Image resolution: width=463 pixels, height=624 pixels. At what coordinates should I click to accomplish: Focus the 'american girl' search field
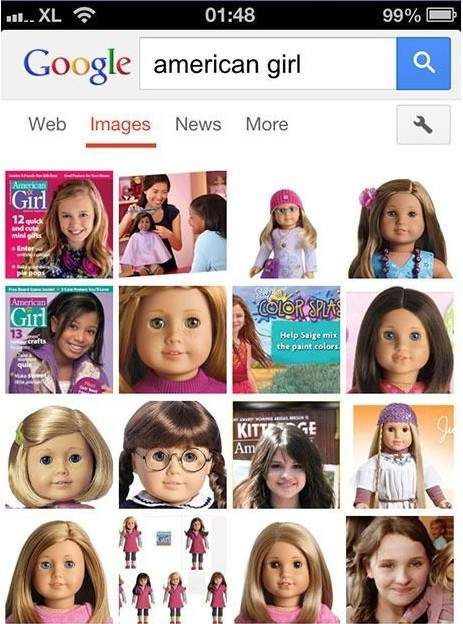[268, 64]
